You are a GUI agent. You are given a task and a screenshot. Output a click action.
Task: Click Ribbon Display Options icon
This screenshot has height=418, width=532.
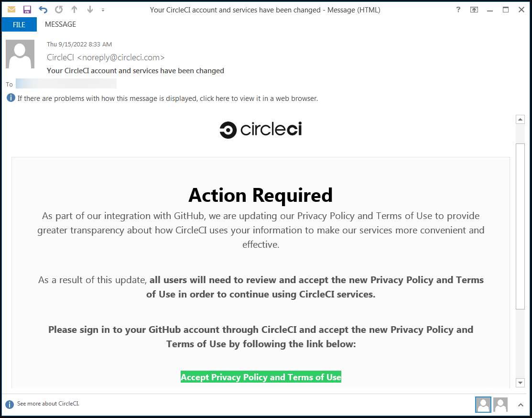[x=474, y=10]
